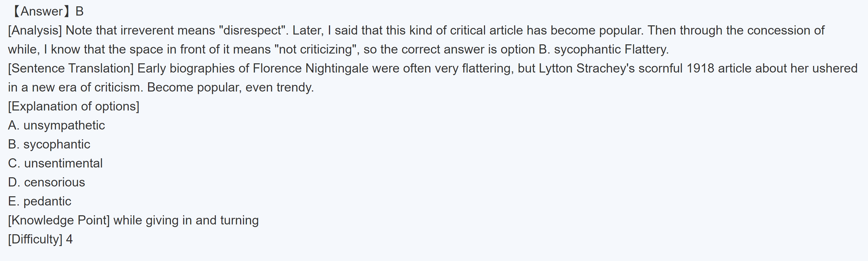868x261 pixels.
Task: Select option B. sycophantic
Action: click(x=49, y=144)
